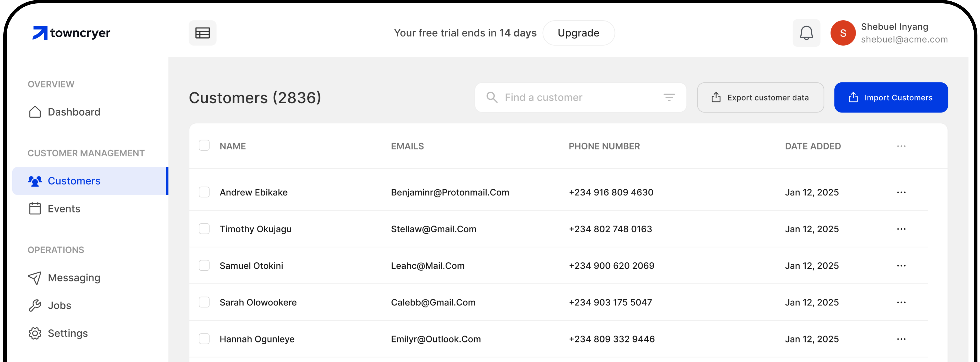
Task: Click the Upgrade button
Action: pos(578,33)
